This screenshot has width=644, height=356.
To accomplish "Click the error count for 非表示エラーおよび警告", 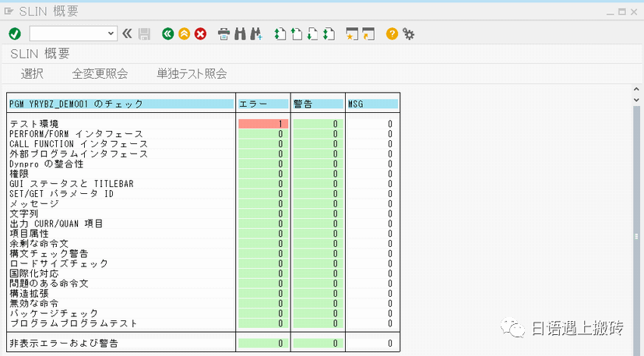I will point(263,344).
